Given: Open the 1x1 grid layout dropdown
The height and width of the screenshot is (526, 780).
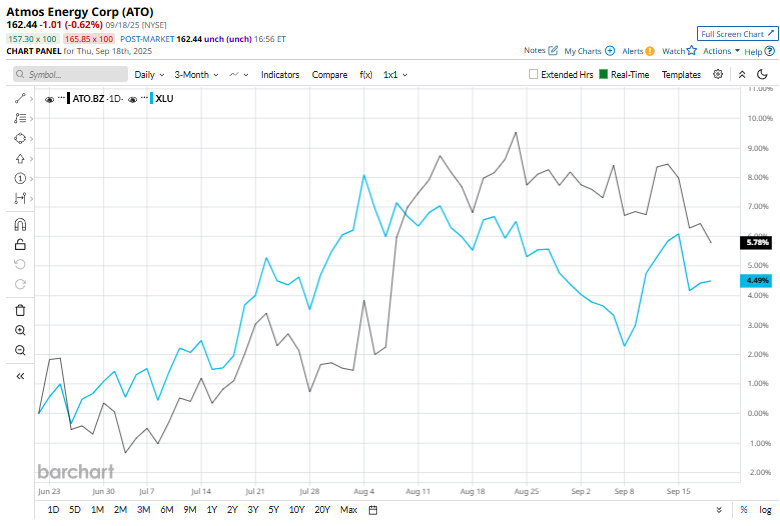Looking at the screenshot, I should (x=395, y=75).
